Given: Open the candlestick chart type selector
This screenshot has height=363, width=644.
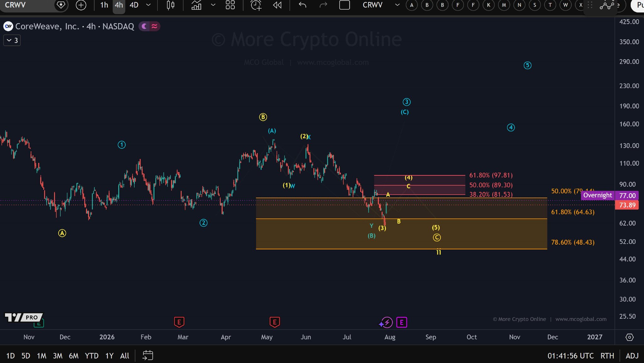Looking at the screenshot, I should (170, 5).
